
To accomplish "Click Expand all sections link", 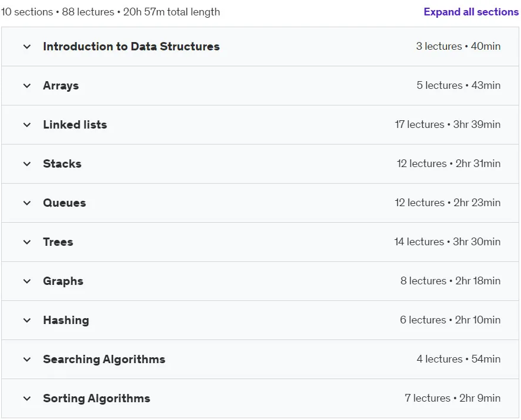I will click(471, 12).
